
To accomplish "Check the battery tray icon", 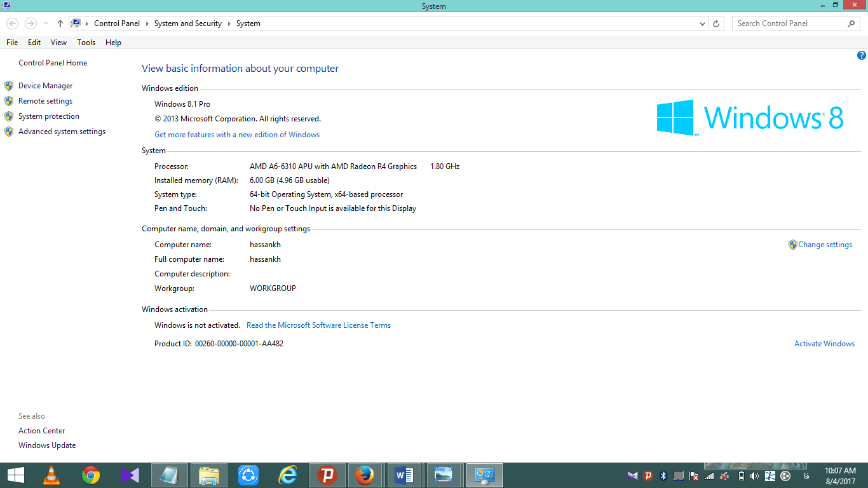I will [x=740, y=476].
